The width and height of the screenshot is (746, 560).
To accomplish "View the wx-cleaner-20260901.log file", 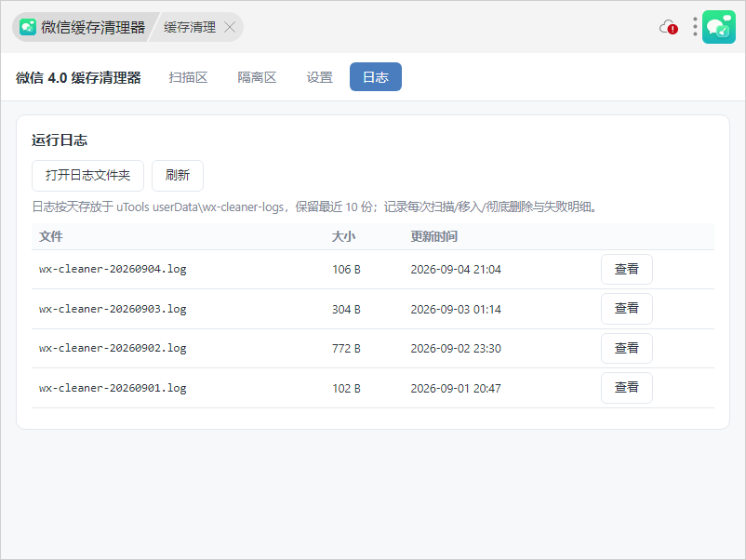I will (x=627, y=388).
